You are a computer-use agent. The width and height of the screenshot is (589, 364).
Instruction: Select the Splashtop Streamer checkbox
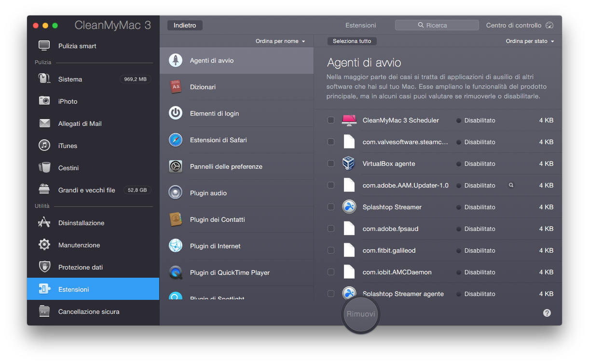click(331, 207)
